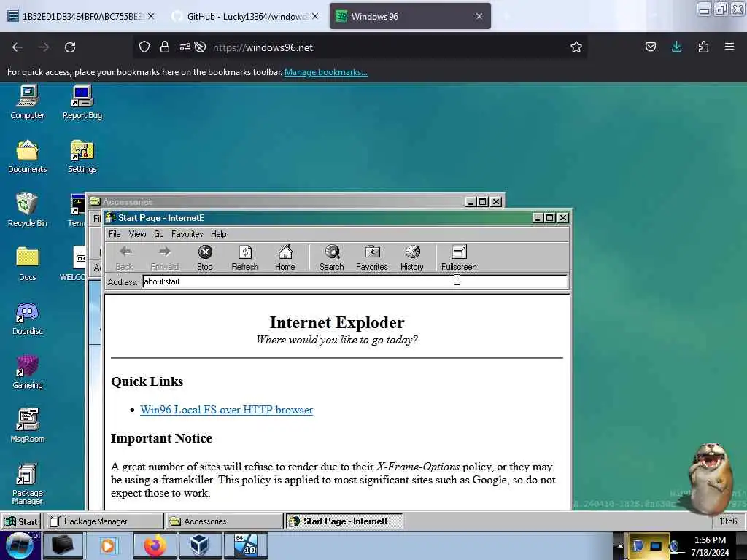This screenshot has height=560, width=747.
Task: Switch to the 1B52ED1DB34E4BF0ABC755BEE browser tab
Action: point(80,16)
